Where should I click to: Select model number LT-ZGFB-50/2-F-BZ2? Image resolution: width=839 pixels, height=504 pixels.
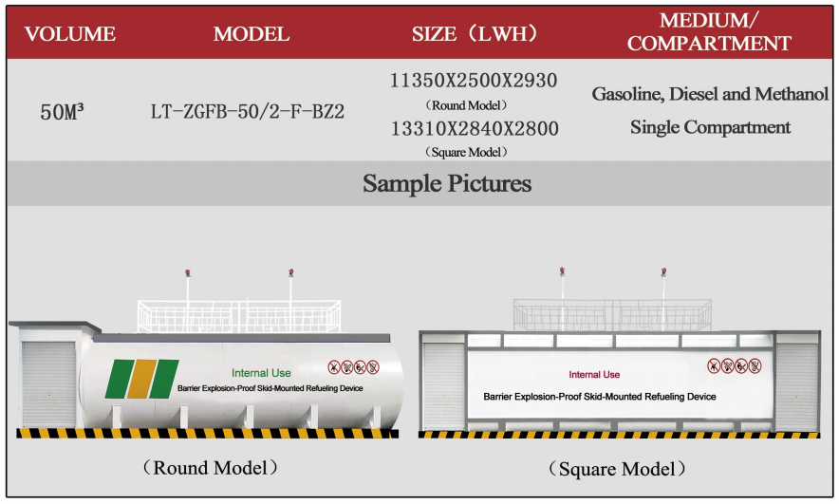tap(247, 111)
